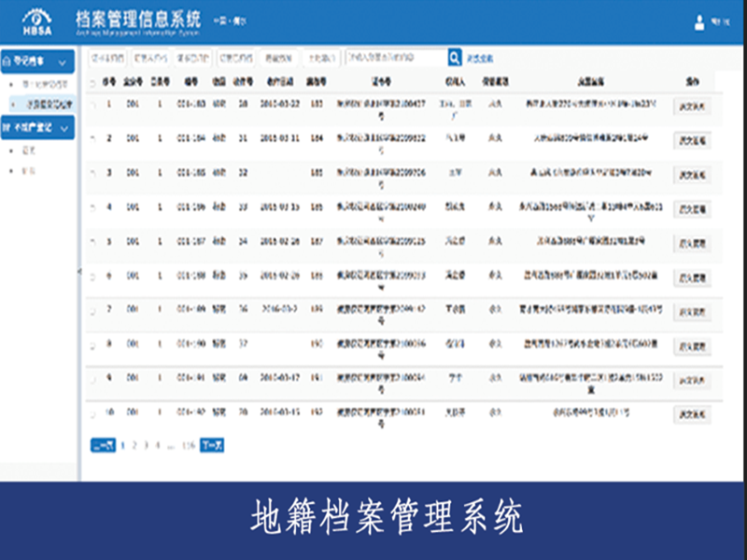Collapse the first sidebar section chevron
The height and width of the screenshot is (560, 747).
[x=63, y=63]
